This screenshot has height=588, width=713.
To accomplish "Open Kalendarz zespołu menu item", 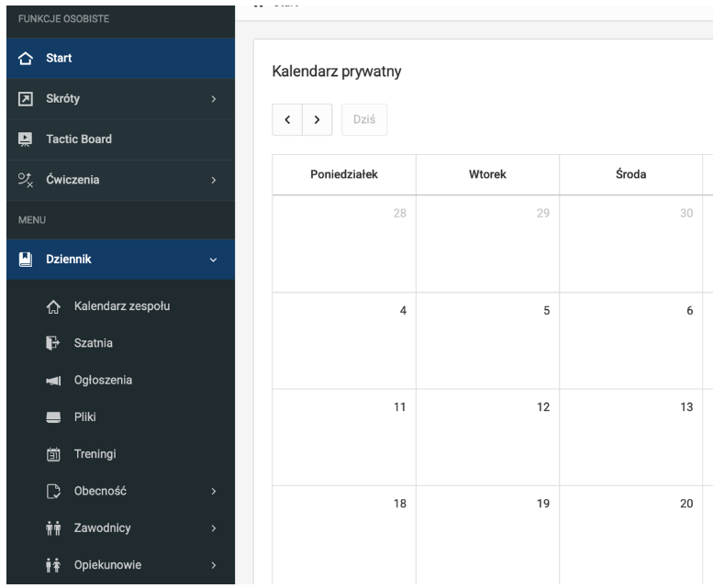I will (x=121, y=306).
